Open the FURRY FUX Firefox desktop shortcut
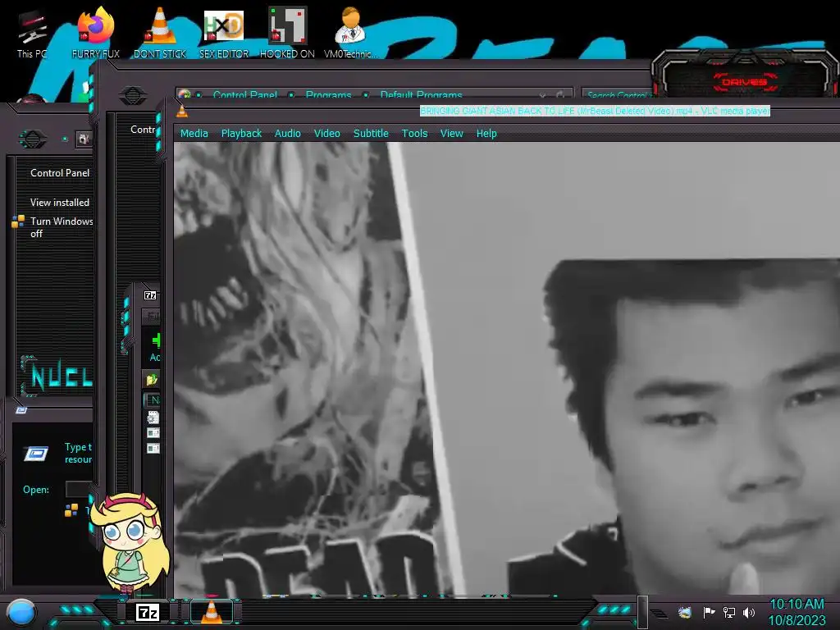This screenshot has height=630, width=840. click(x=96, y=32)
